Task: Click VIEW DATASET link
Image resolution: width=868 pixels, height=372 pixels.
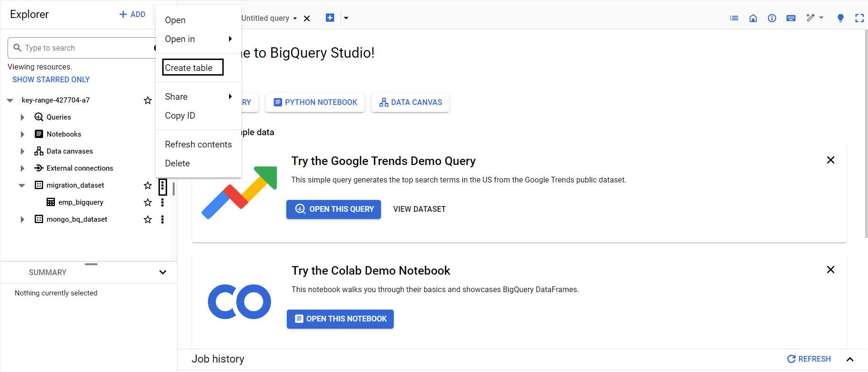Action: point(419,209)
